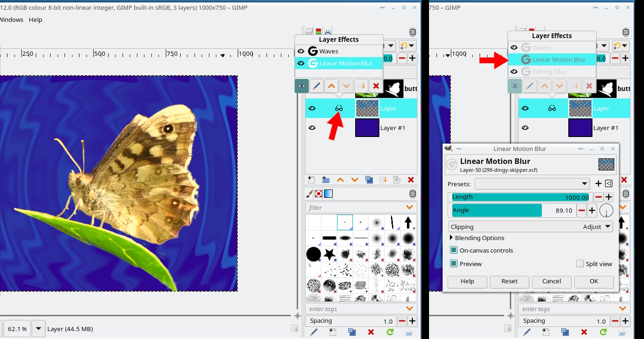Click the fx glasses icon on Layer, left window

pos(339,108)
